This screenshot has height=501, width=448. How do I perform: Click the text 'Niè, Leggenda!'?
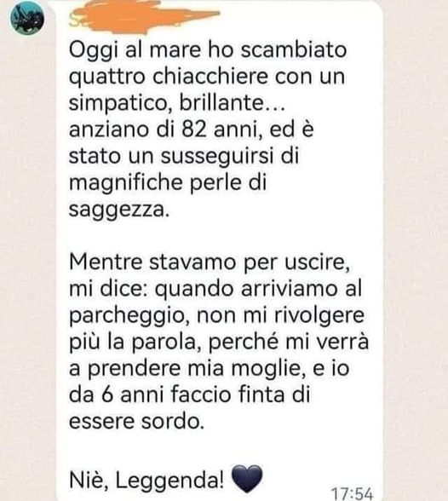(x=146, y=481)
